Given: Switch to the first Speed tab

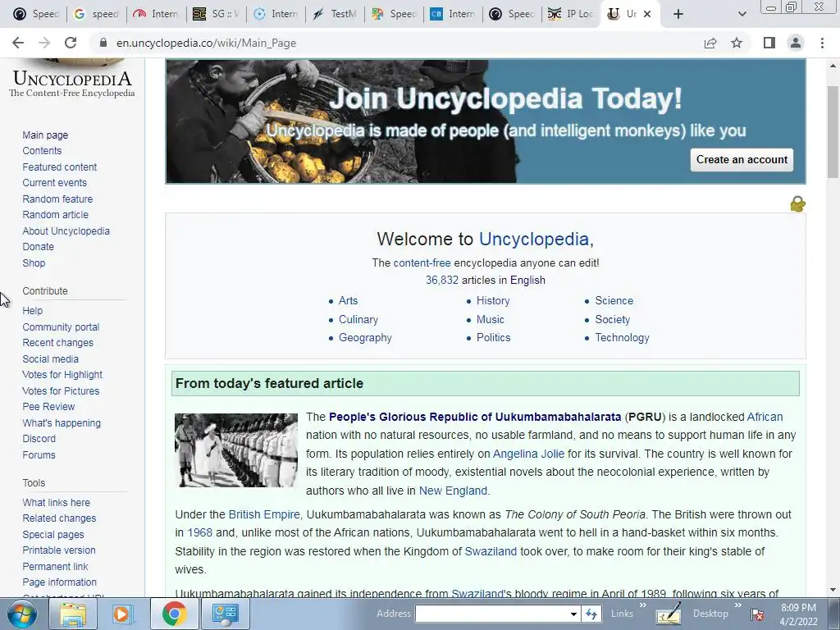Looking at the screenshot, I should [36, 14].
